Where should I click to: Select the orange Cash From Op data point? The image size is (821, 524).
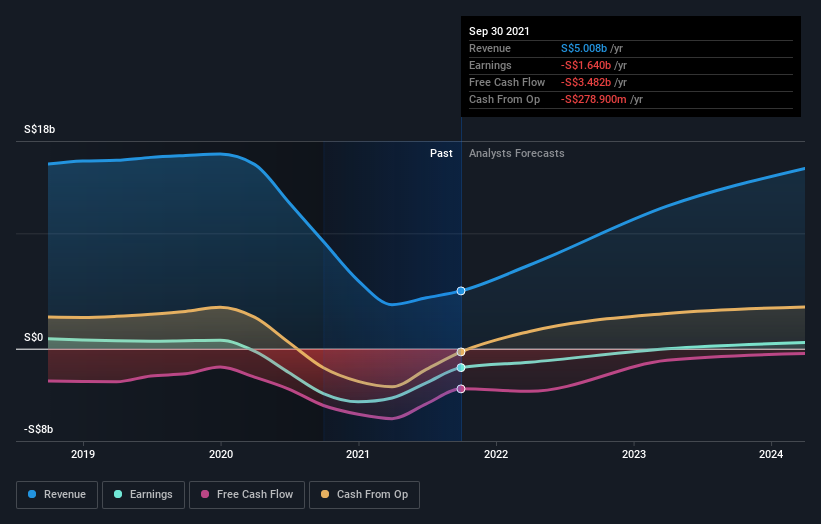click(x=461, y=352)
